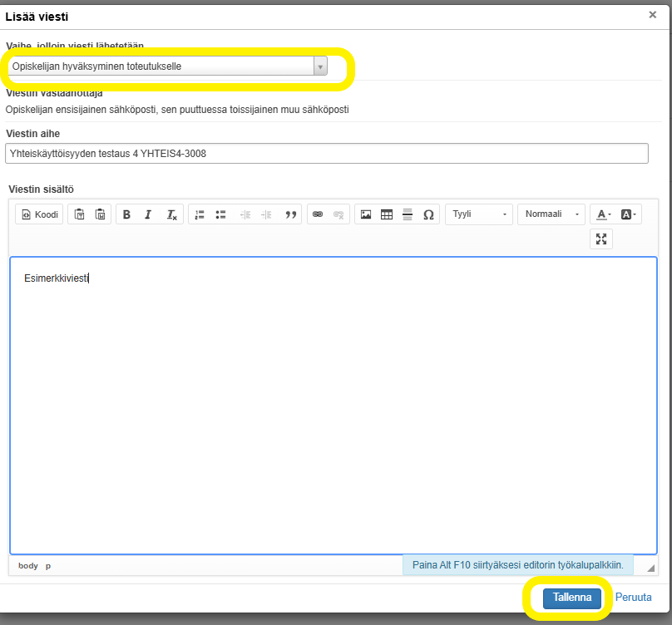
Task: Apply block quote formatting
Action: point(291,214)
